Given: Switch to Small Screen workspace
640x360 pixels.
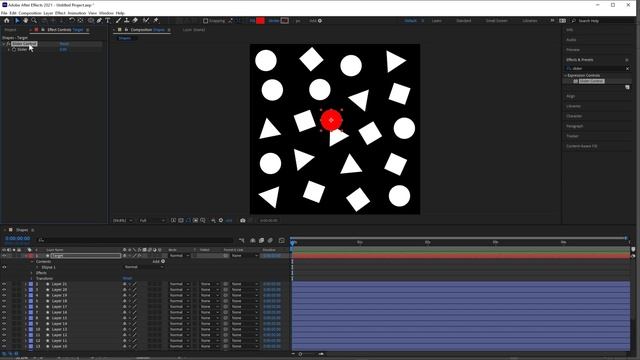Looking at the screenshot, I should pos(496,21).
